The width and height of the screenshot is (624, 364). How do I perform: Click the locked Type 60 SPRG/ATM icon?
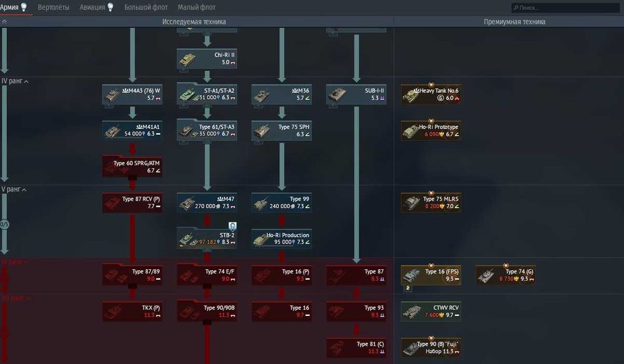coord(115,168)
